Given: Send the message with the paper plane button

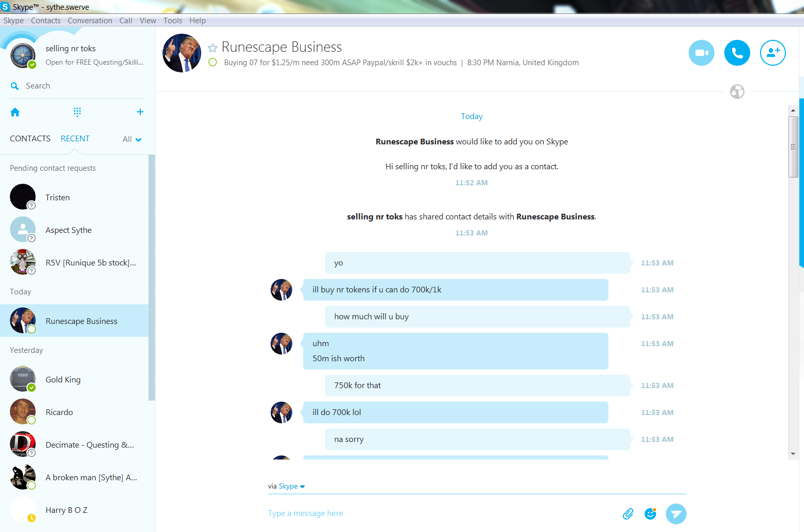Looking at the screenshot, I should tap(676, 514).
